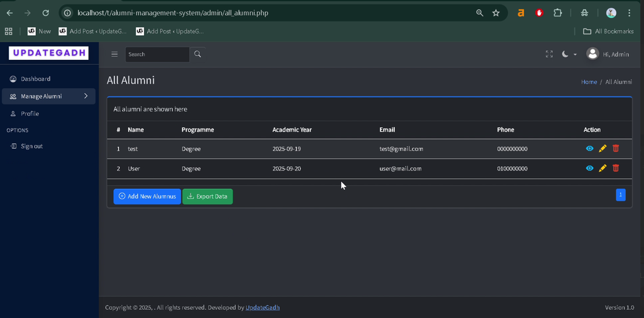Open the theme dropdown caret beside the moon
Viewport: 644px width, 318px height.
[x=575, y=54]
